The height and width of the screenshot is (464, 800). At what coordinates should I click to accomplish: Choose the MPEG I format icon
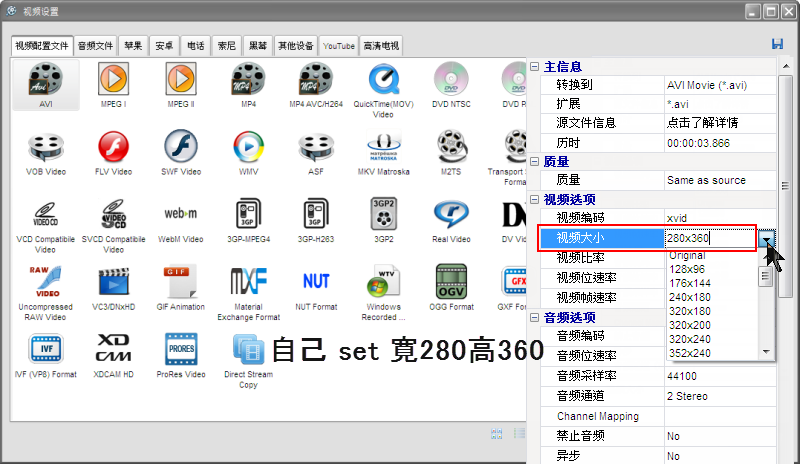[x=113, y=79]
